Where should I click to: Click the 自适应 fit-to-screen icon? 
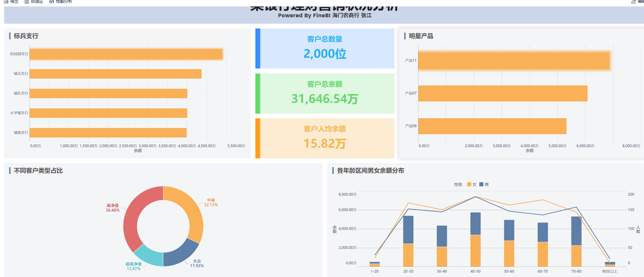point(27,1)
